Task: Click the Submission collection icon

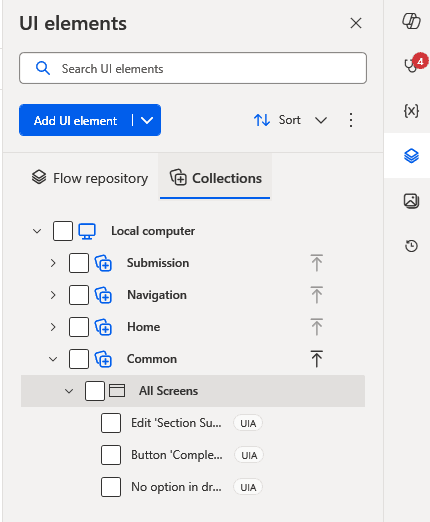Action: 103,263
